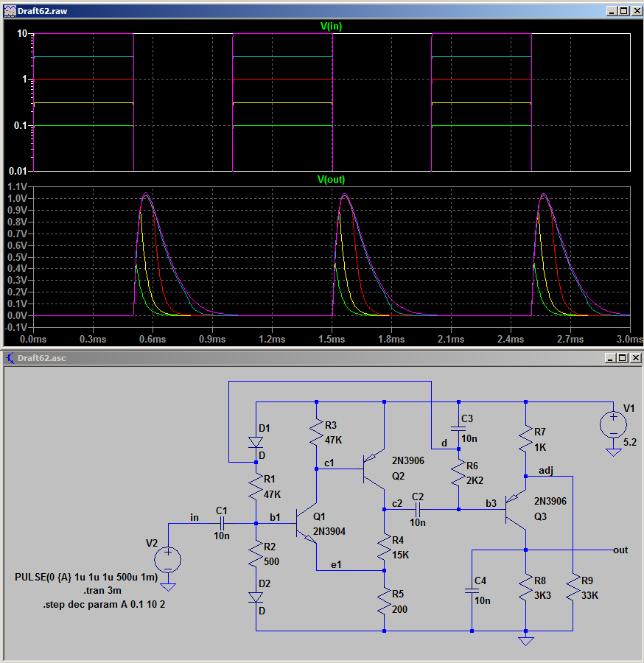Select resistor R1 47K symbol
644x663 pixels.
256,486
